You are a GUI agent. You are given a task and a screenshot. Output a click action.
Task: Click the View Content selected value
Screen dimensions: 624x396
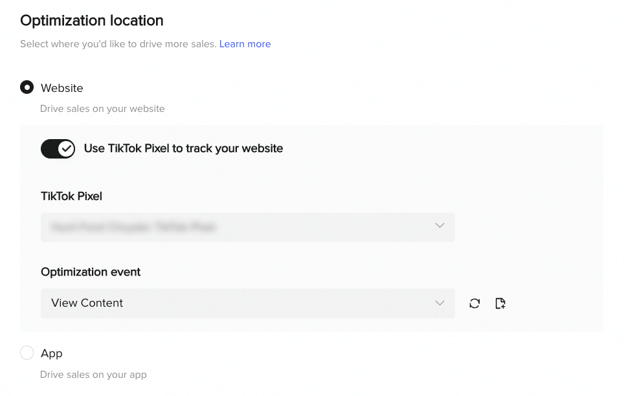(x=87, y=303)
